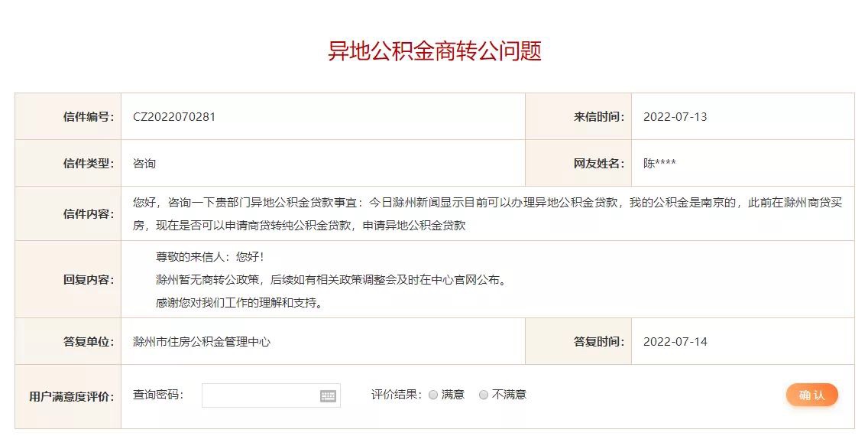Focus the 查询密码 input field

click(x=271, y=395)
